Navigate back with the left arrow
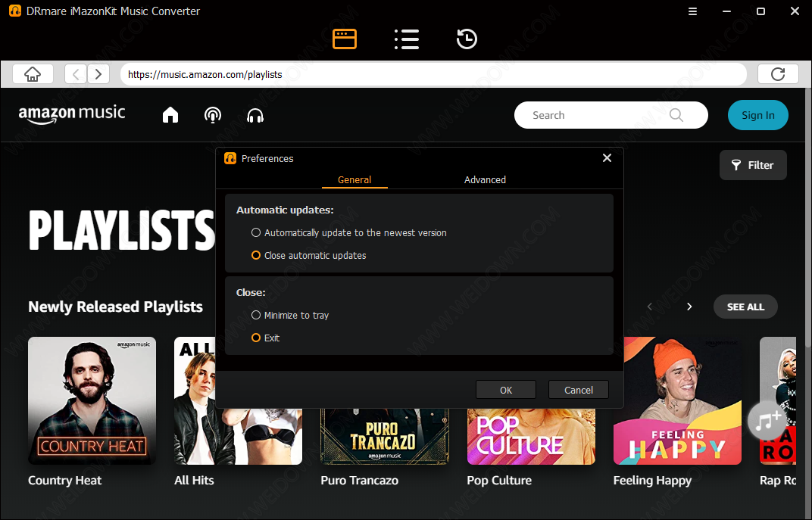Image resolution: width=812 pixels, height=520 pixels. (76, 74)
